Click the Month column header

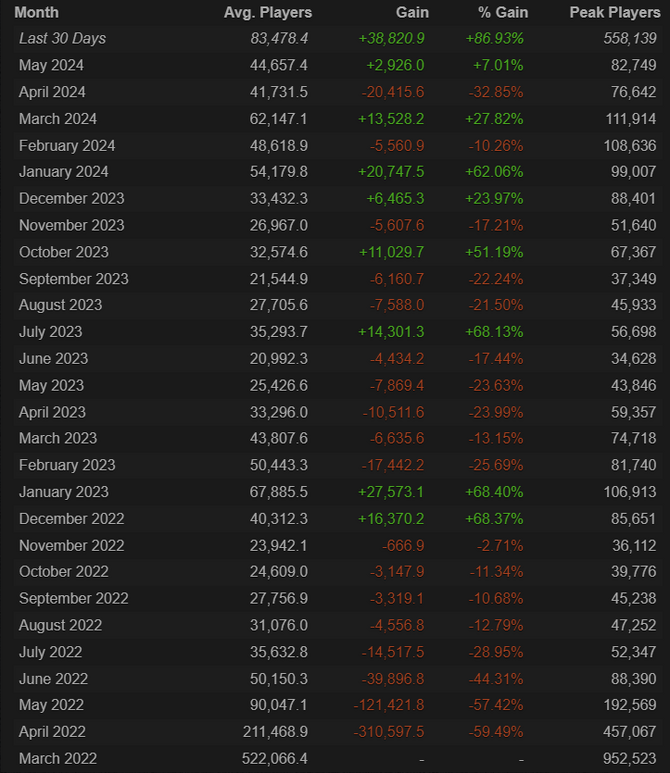37,13
